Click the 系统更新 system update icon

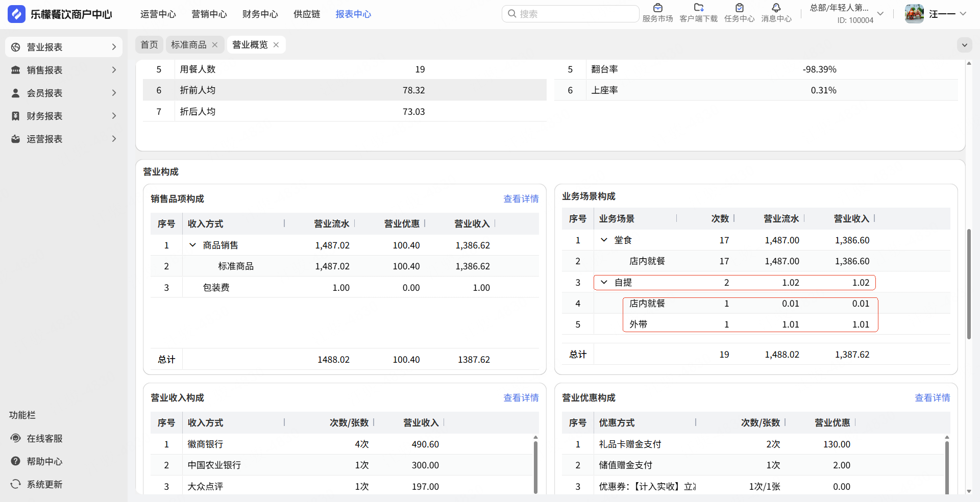16,484
